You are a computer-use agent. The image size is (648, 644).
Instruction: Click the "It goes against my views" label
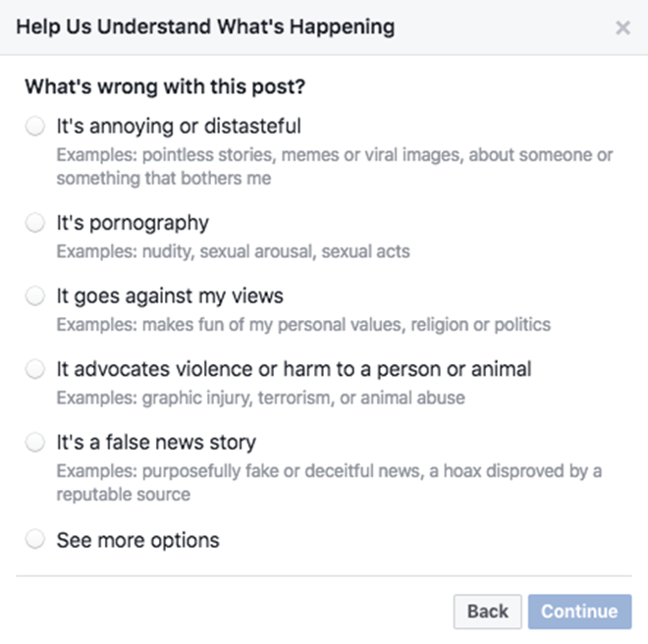(x=170, y=296)
